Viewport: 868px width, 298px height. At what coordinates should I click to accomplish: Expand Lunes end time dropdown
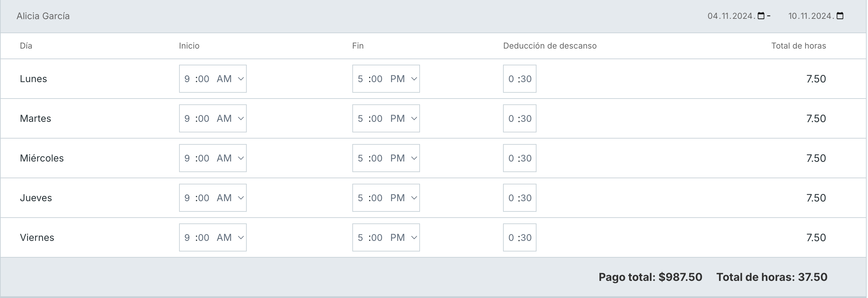click(x=386, y=79)
